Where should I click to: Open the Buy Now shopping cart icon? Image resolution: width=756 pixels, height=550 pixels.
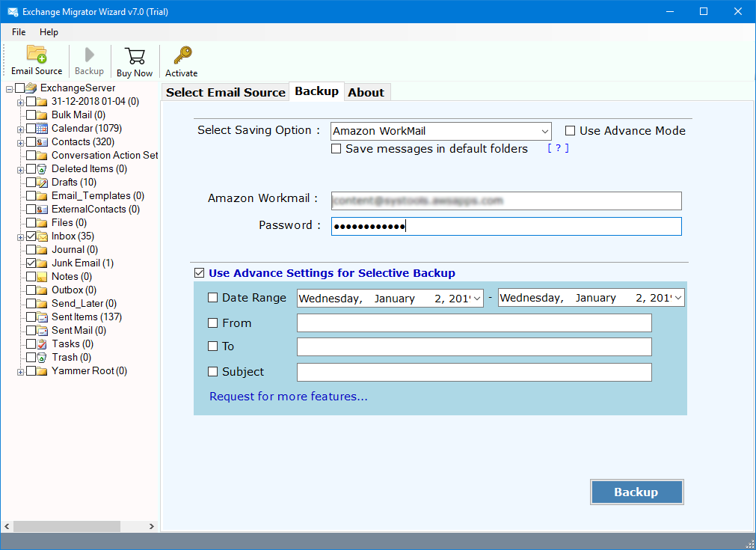pyautogui.click(x=135, y=55)
